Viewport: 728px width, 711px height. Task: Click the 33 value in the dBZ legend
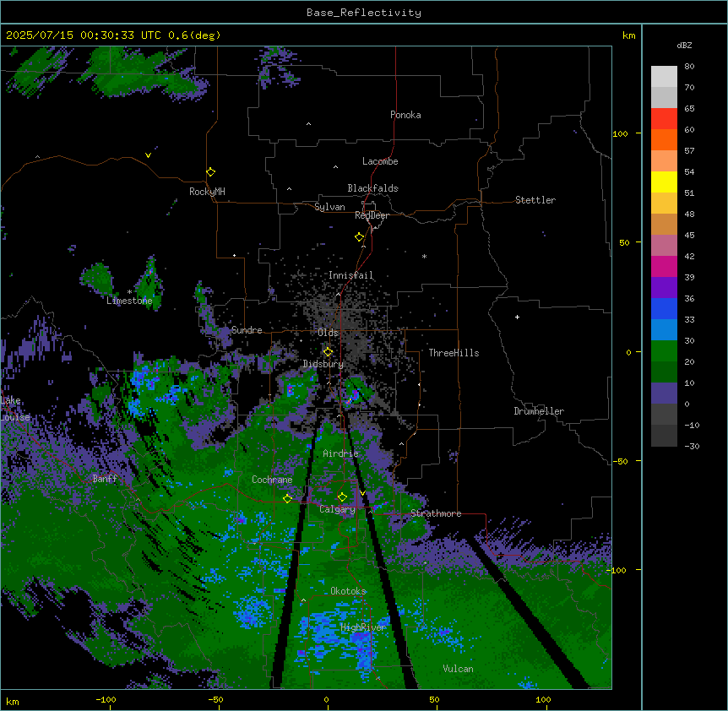coord(689,319)
